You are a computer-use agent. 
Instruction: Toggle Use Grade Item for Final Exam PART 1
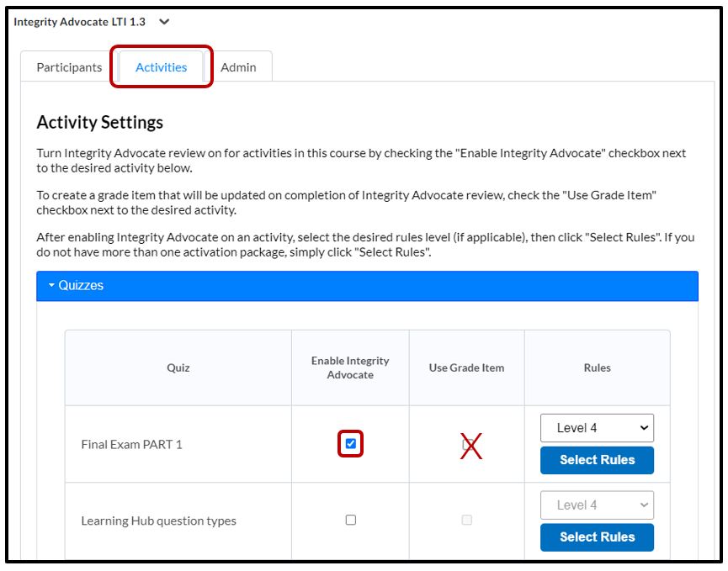pos(467,444)
